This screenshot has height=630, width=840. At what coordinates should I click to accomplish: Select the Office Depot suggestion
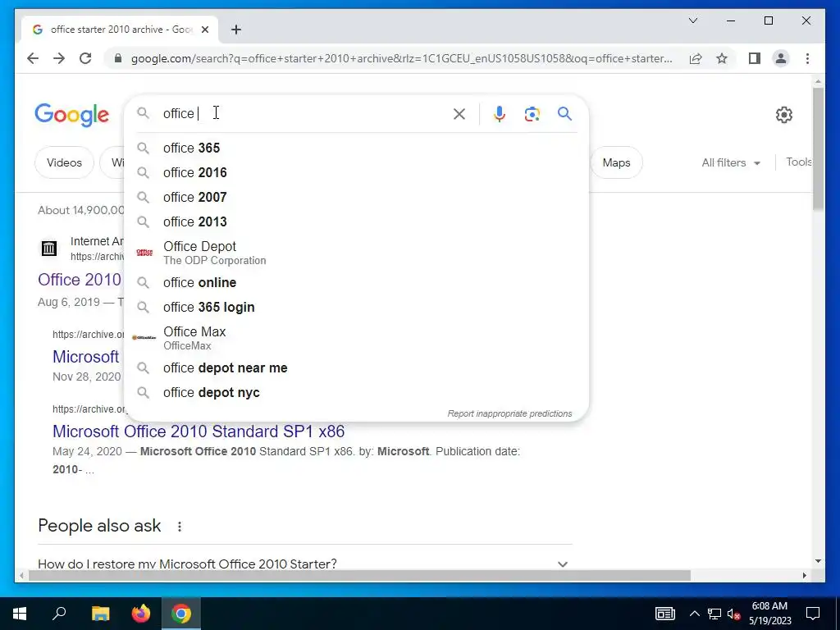click(356, 253)
